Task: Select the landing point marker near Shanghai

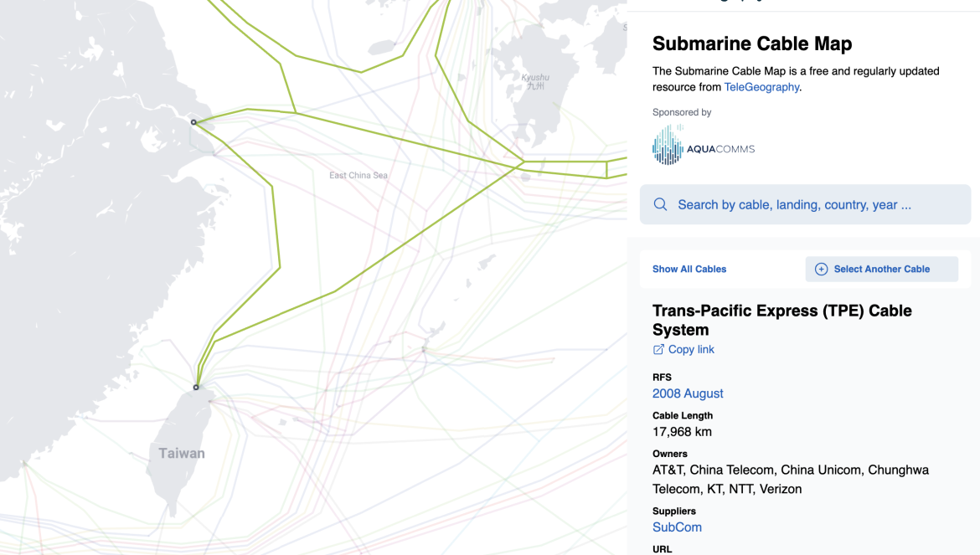Action: [193, 122]
